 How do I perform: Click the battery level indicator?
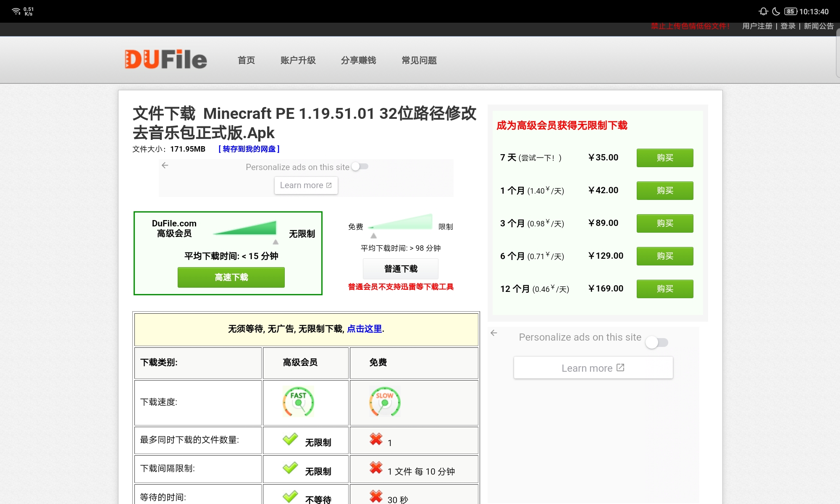[x=790, y=11]
